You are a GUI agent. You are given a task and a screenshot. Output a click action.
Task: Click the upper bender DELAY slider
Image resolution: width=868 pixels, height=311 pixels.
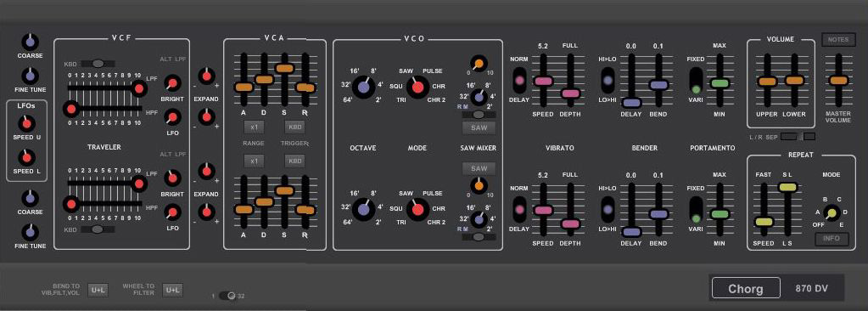tap(631, 103)
